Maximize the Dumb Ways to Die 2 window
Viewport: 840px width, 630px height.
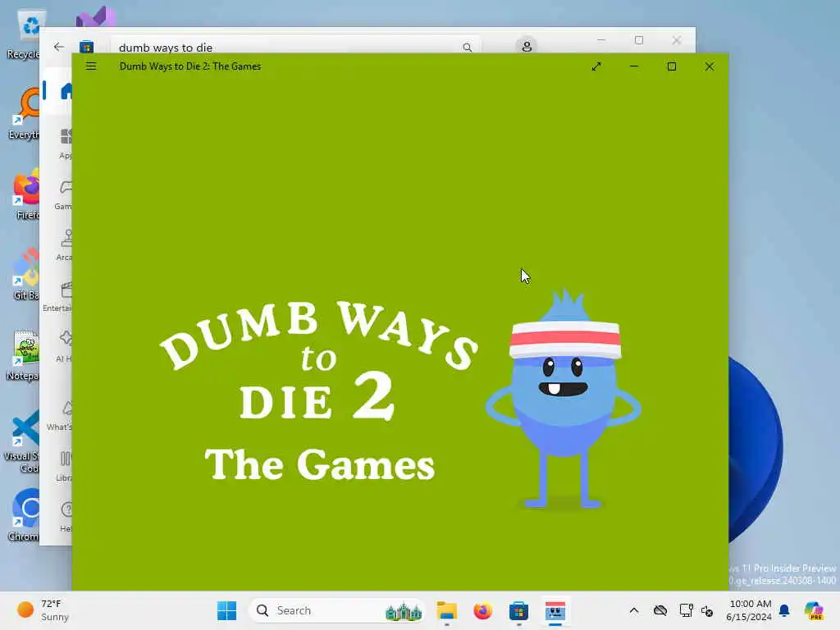[x=672, y=66]
